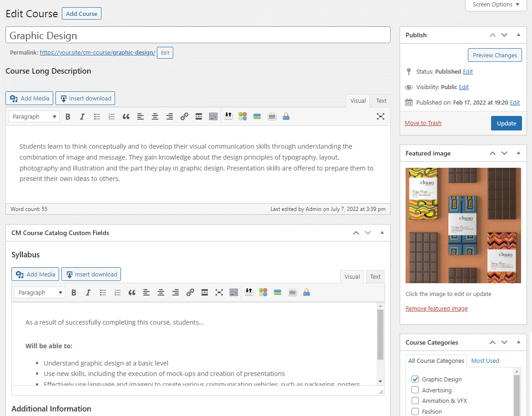
Task: Collapse the Course Categories panel
Action: [518, 342]
